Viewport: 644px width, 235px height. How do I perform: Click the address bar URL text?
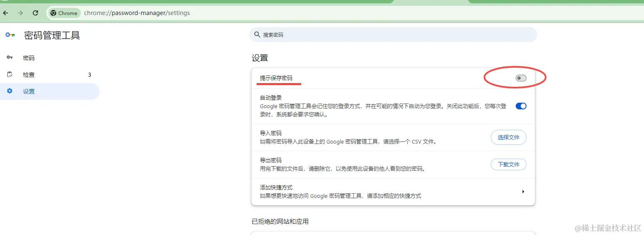pos(137,13)
